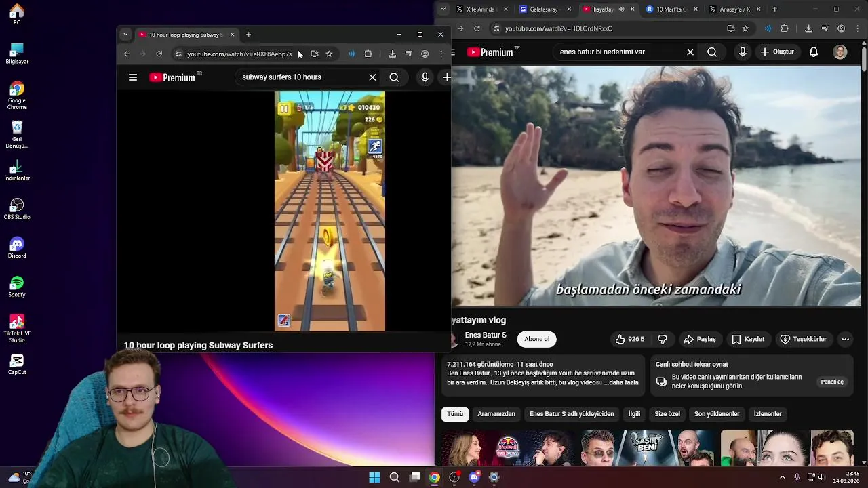Reload the Subway Surfers YouTube page

pyautogui.click(x=159, y=54)
